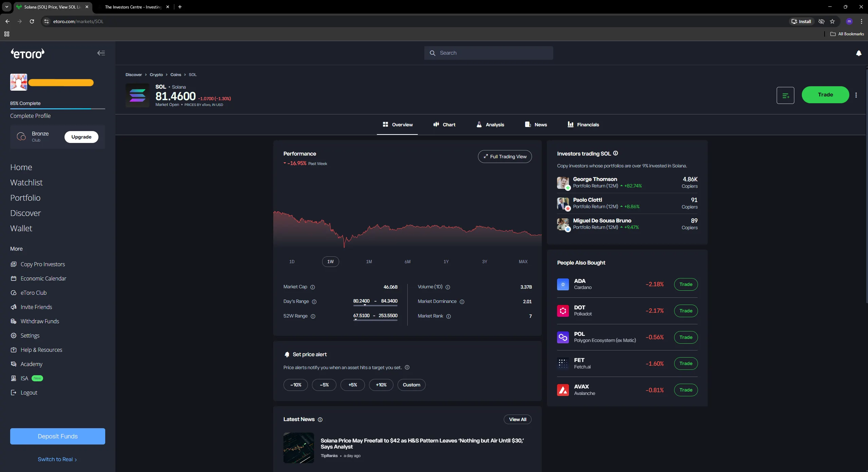Click the Day's Range indicator bar
868x472 pixels.
click(375, 305)
